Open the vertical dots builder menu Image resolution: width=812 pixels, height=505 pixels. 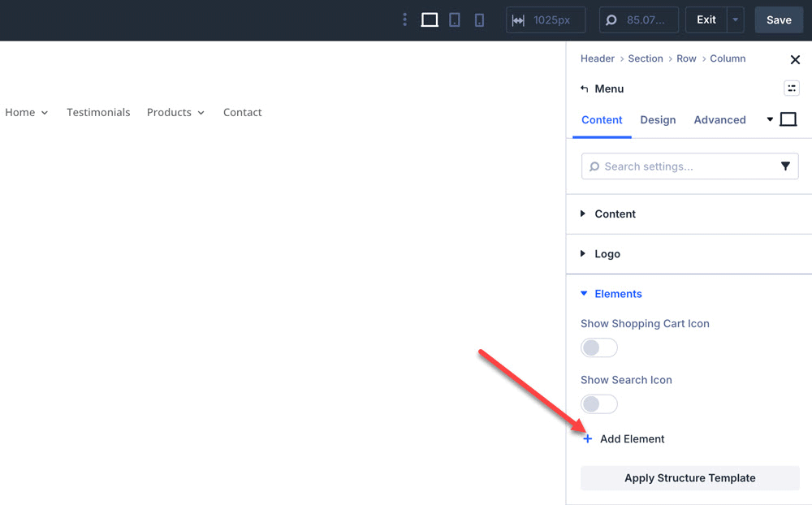click(x=404, y=19)
